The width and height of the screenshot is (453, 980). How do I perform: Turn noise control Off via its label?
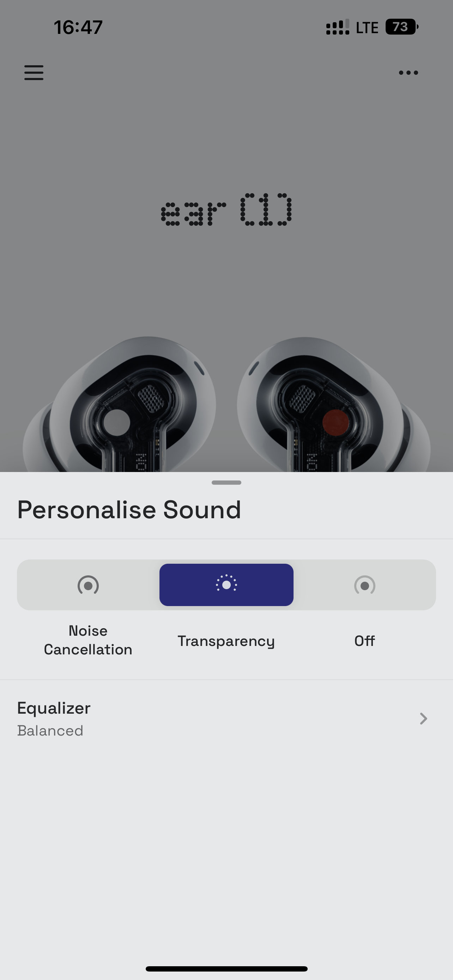pos(364,641)
